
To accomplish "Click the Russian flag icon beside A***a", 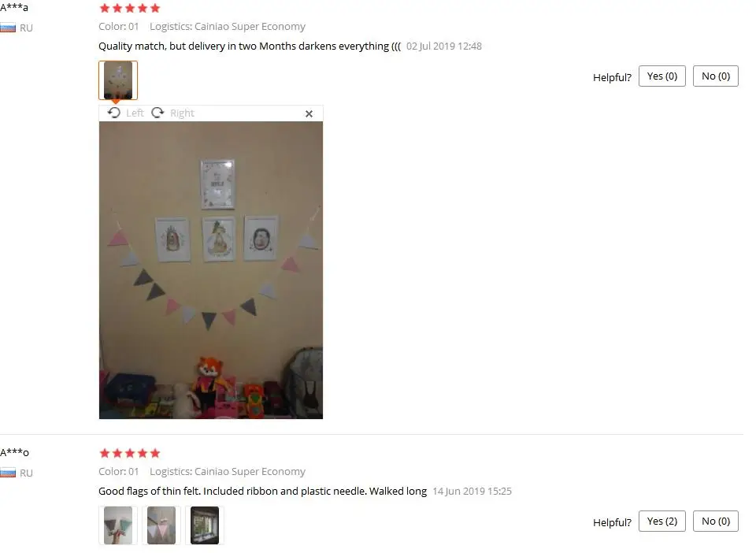I will coord(8,28).
